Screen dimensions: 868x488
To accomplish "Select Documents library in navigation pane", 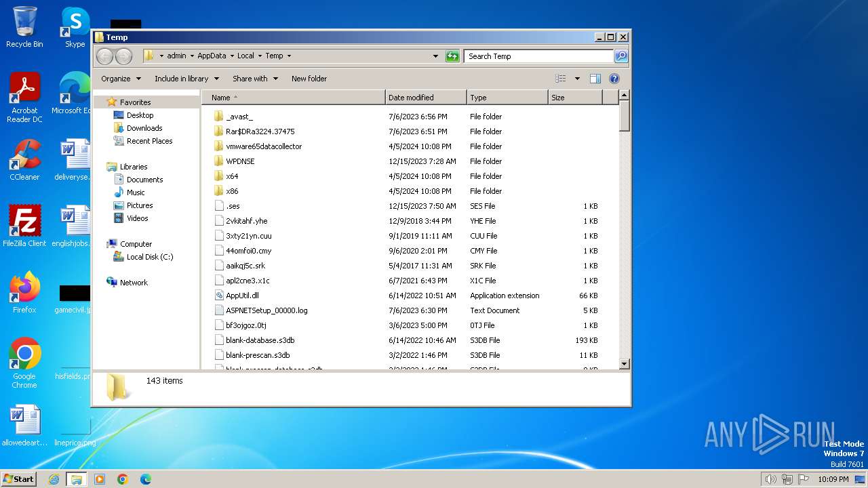I will (144, 180).
